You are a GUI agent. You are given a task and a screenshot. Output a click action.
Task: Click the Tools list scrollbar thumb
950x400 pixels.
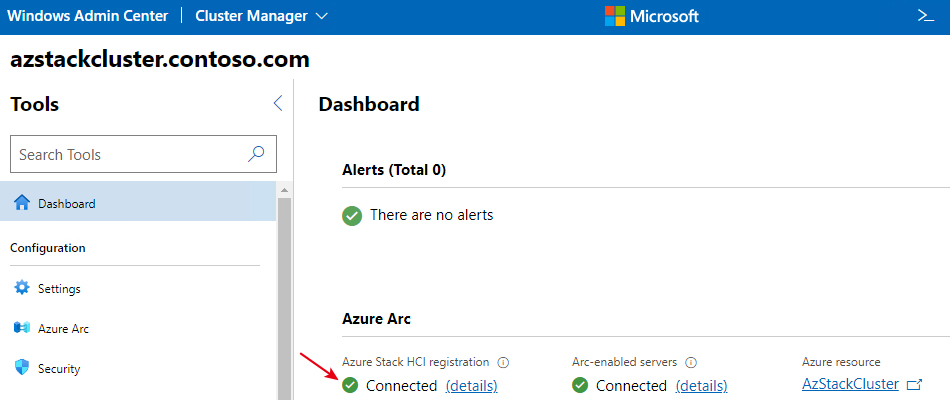click(x=284, y=298)
